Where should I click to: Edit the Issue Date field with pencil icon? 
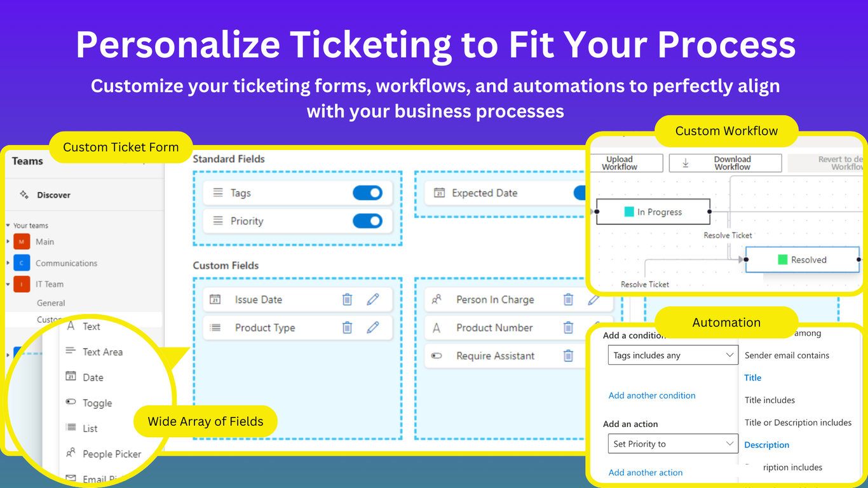coord(373,299)
